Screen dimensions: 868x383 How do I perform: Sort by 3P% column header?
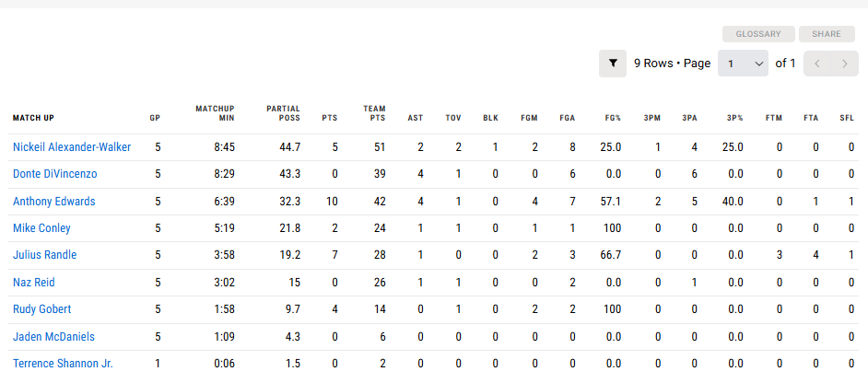click(735, 118)
